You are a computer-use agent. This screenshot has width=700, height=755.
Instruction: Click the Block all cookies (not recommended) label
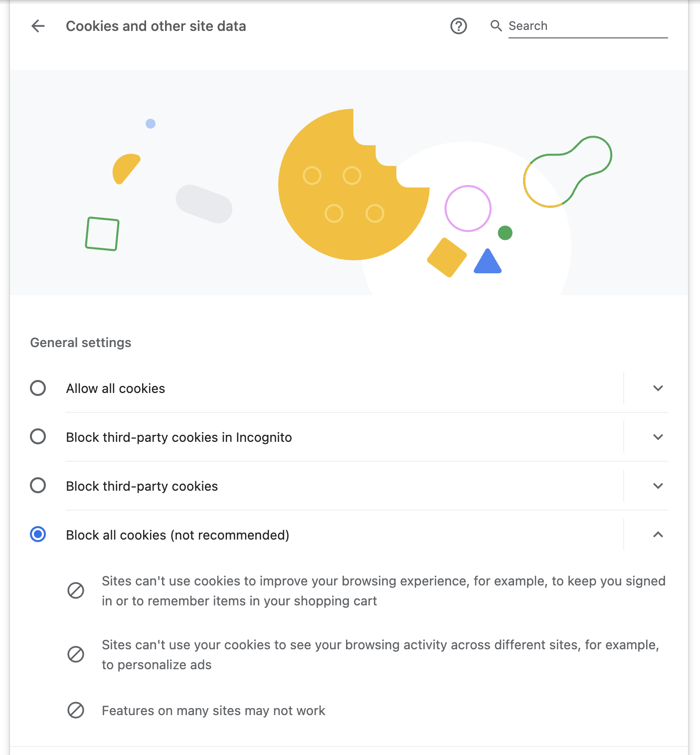pyautogui.click(x=177, y=535)
